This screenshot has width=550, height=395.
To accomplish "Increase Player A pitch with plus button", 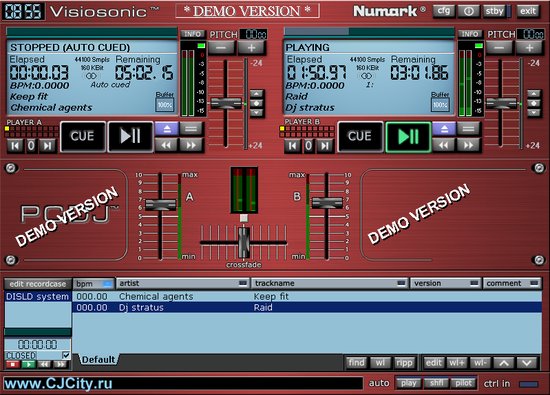I will [x=251, y=48].
